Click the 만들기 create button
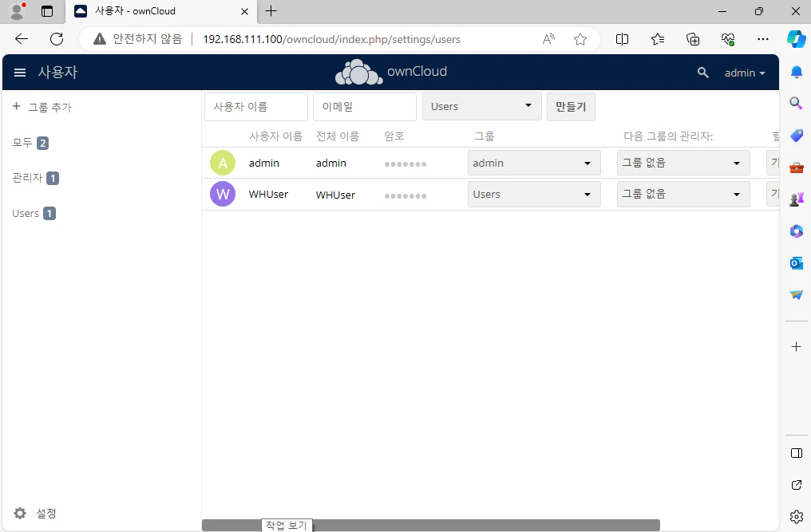This screenshot has height=532, width=811. point(571,107)
